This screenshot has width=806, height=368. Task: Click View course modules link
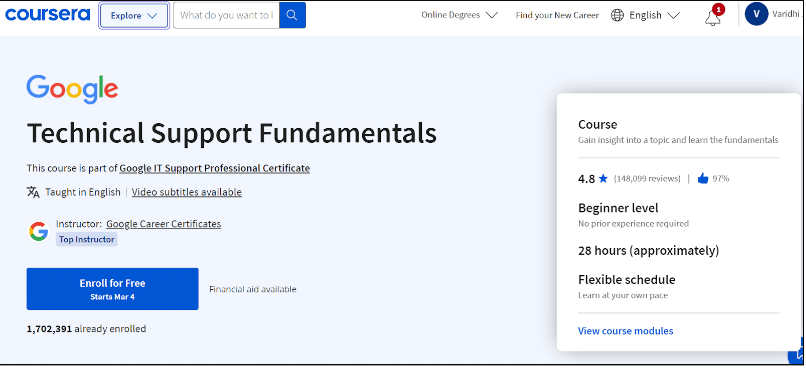tap(626, 331)
